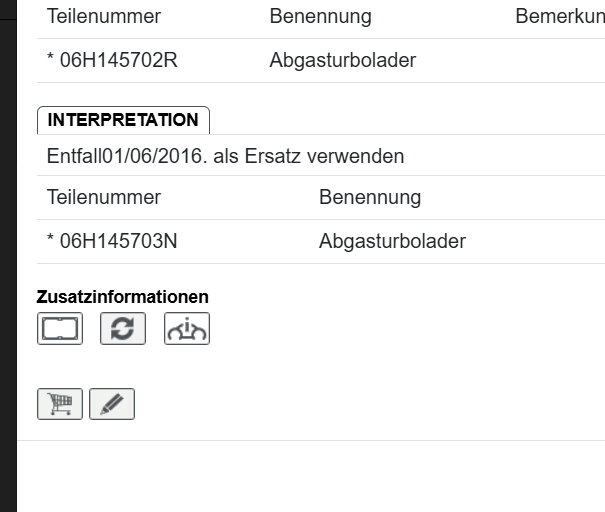The width and height of the screenshot is (605, 512).
Task: Click Teilenummer header in the INTERPRETATION table
Action: (103, 197)
